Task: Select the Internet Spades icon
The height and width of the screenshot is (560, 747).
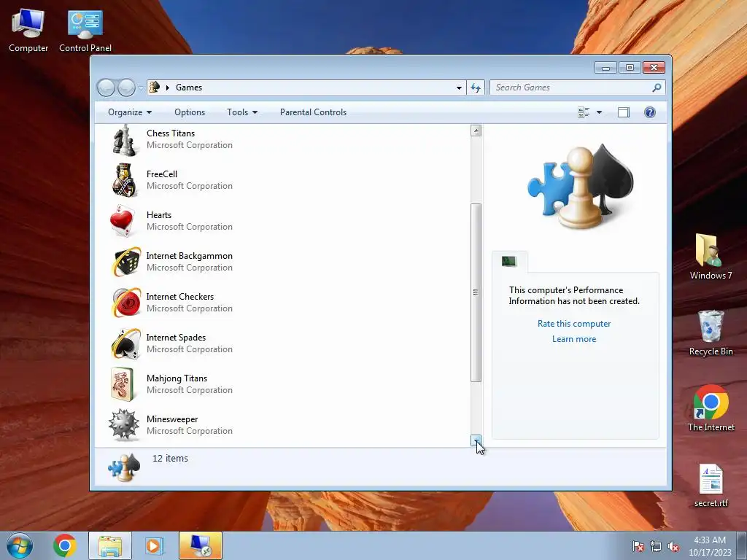Action: [x=125, y=344]
